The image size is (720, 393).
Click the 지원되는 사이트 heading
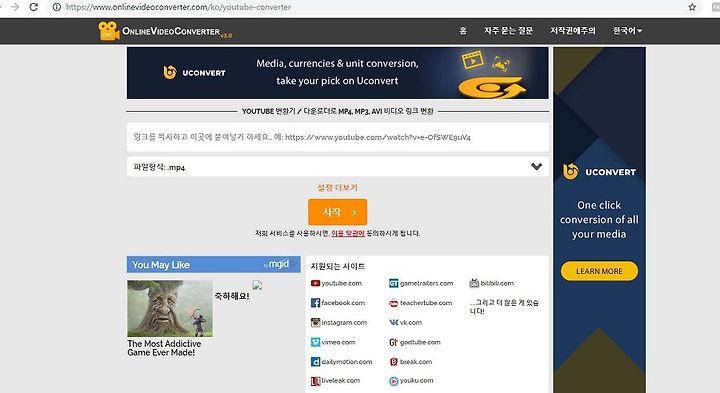(x=338, y=266)
